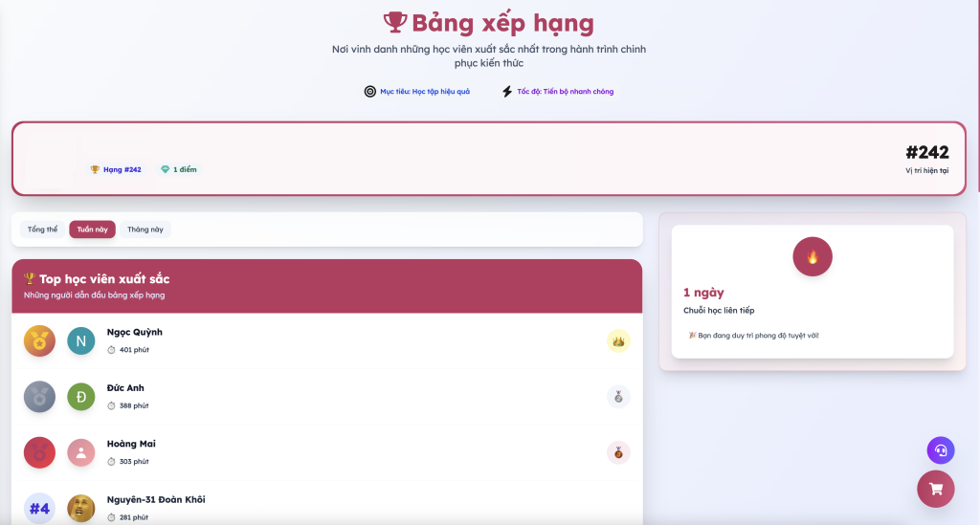Click the flame icon in the streak card

click(813, 256)
